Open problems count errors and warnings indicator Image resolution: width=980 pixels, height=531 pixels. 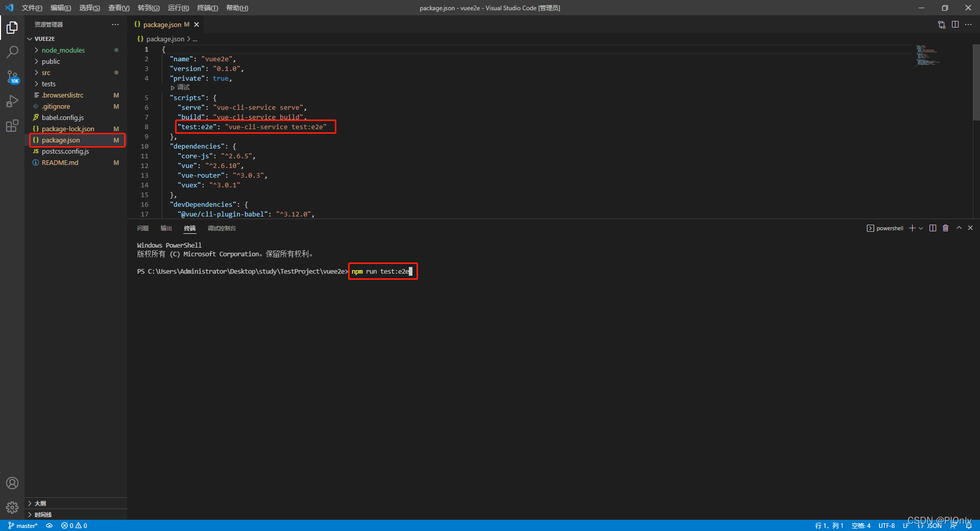click(74, 525)
